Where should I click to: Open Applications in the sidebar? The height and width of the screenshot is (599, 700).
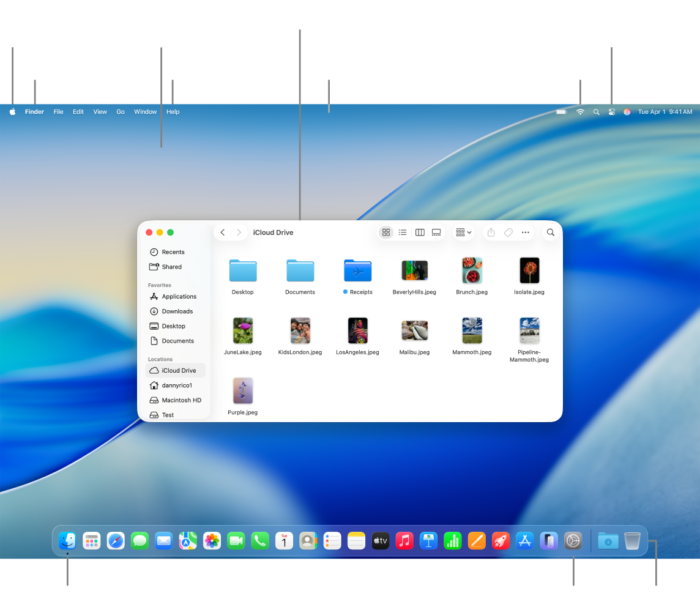click(176, 296)
